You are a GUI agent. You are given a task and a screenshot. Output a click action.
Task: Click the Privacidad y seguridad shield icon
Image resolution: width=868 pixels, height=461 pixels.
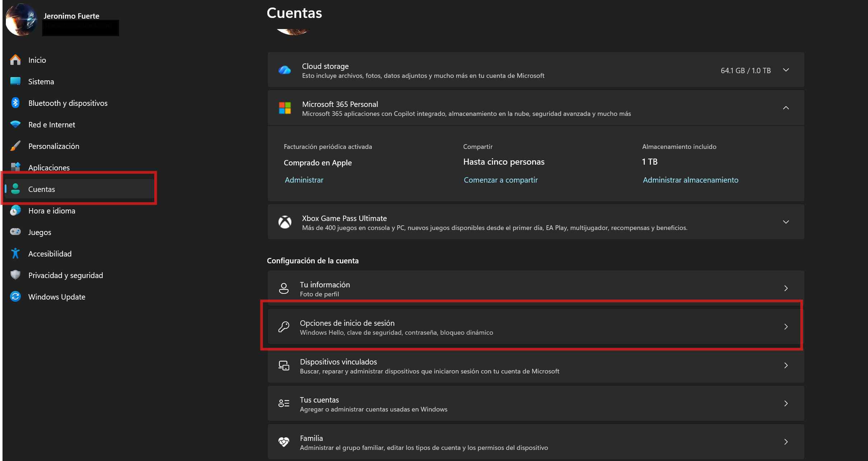click(15, 275)
